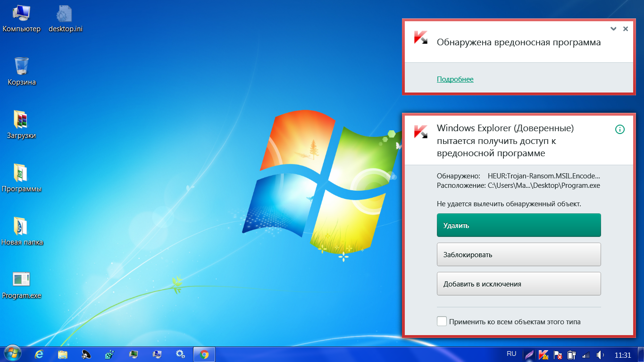644x362 pixels.
Task: Click the purple feather tray icon
Action: [530, 354]
